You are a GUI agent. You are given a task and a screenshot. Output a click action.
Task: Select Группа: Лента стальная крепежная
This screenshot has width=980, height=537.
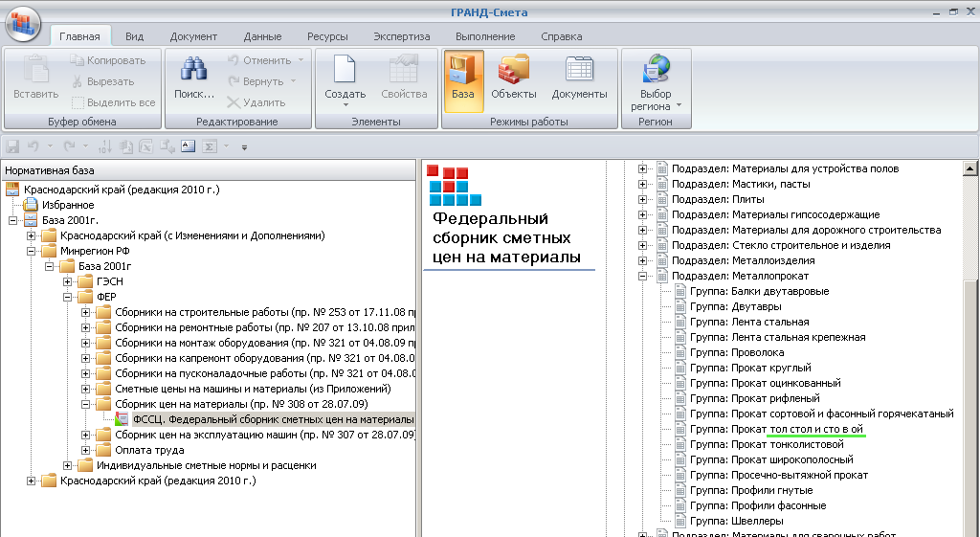(777, 338)
